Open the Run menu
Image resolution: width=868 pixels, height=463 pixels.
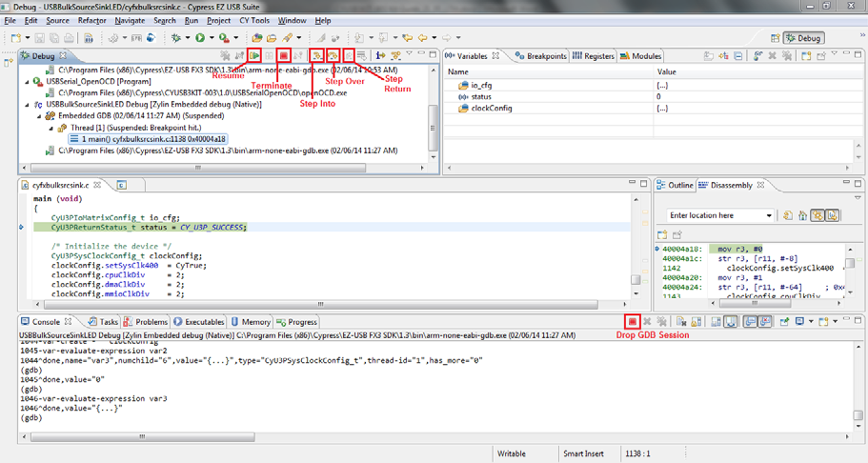pos(192,20)
